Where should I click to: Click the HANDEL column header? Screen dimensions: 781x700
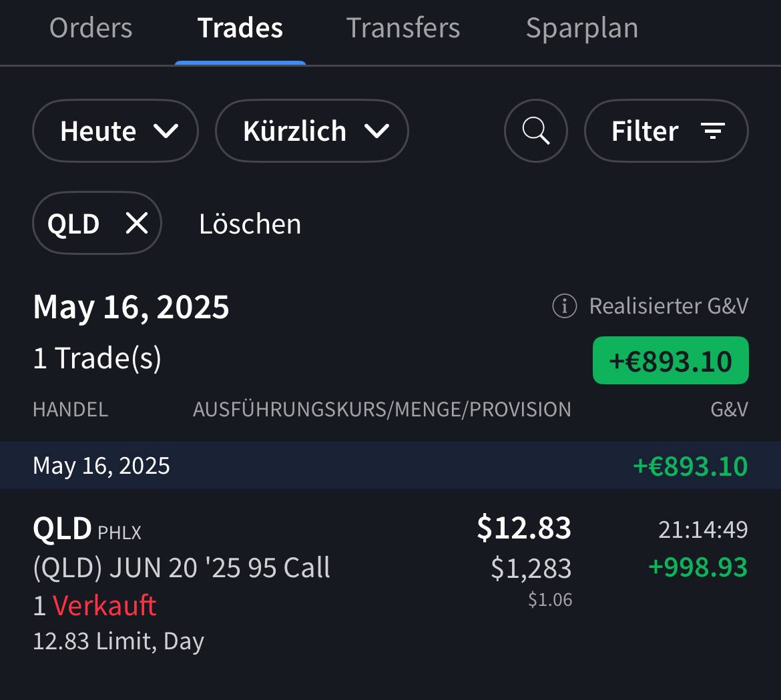(70, 409)
